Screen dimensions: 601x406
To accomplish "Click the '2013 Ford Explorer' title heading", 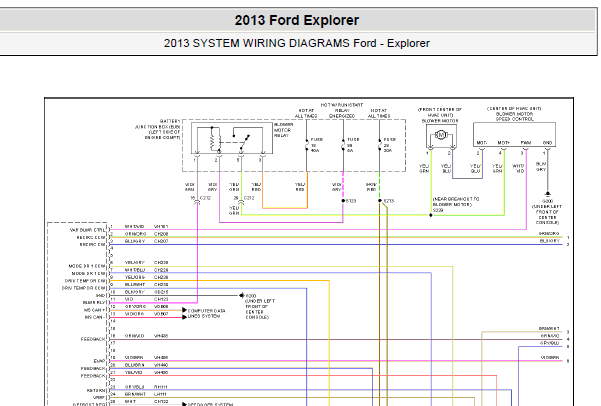I will (297, 20).
